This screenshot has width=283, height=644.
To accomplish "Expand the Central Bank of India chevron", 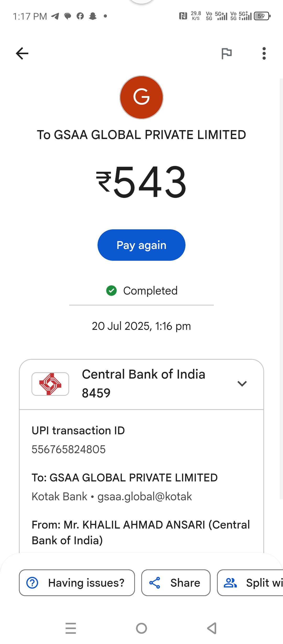I will point(242,384).
